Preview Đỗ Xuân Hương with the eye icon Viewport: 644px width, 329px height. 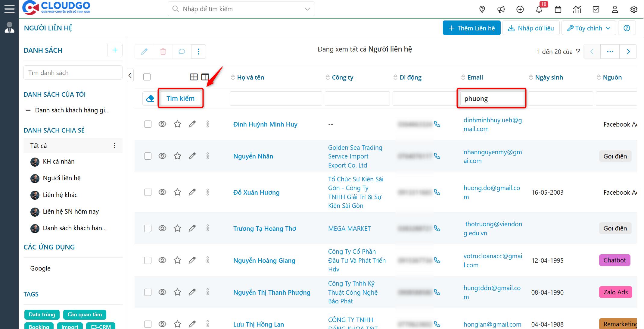point(162,192)
